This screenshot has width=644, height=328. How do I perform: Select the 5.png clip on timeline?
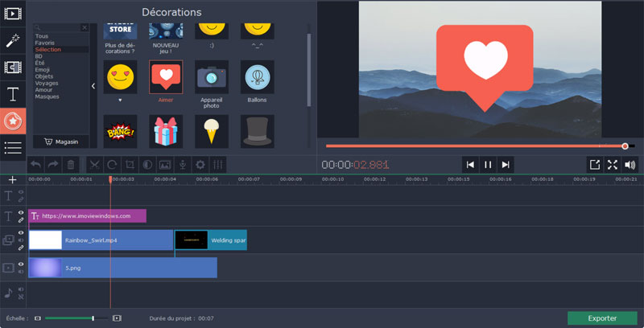(122, 268)
